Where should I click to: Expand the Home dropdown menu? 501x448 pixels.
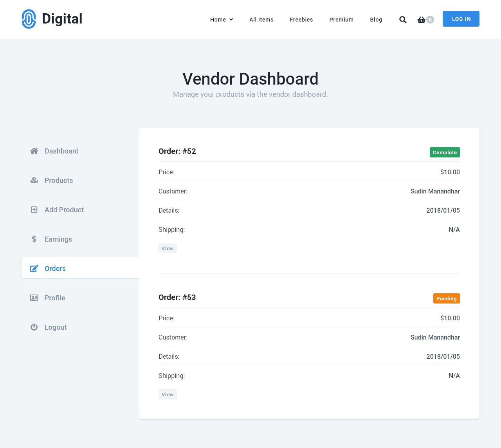(221, 20)
